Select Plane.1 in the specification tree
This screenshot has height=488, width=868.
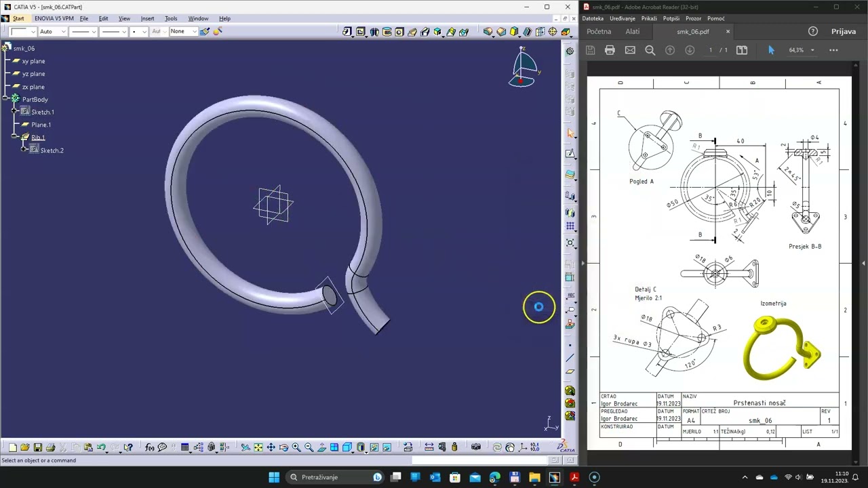pos(41,125)
